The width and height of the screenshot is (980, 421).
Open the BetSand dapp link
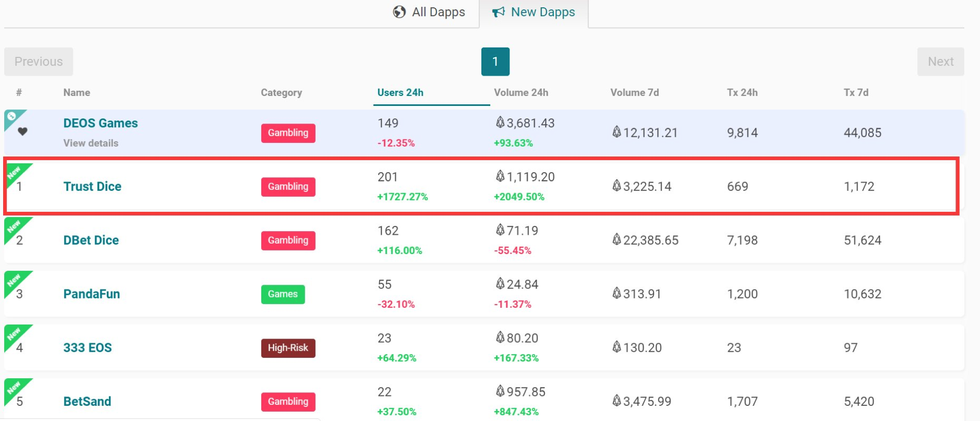pyautogui.click(x=87, y=401)
